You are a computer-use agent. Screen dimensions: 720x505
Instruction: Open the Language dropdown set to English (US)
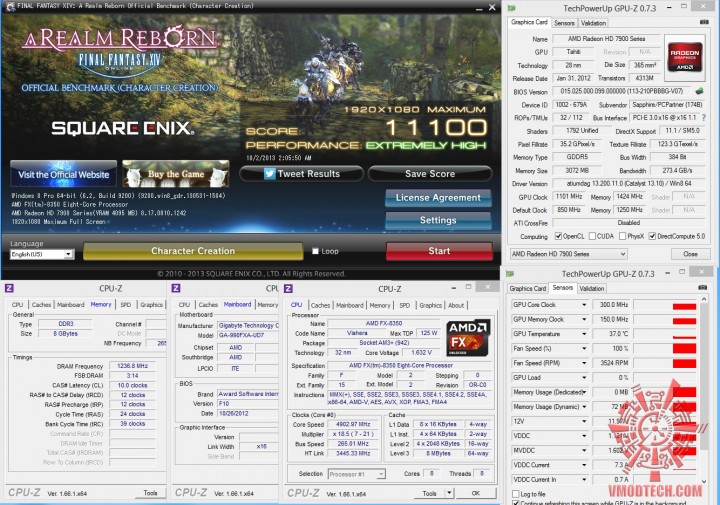coord(42,254)
